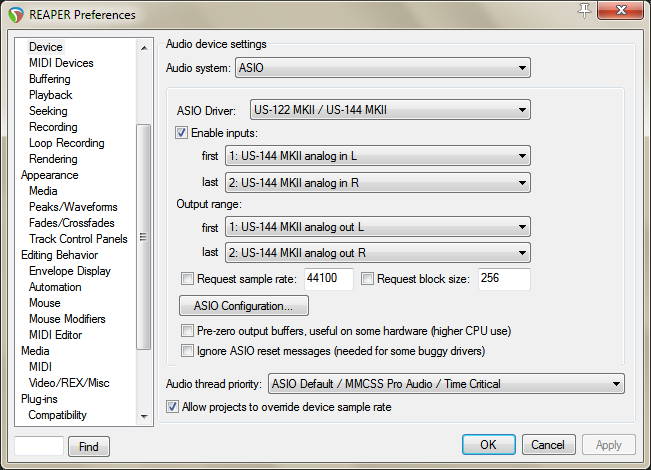Select Device in the category tree
Screen dimensions: 651x470
point(46,47)
